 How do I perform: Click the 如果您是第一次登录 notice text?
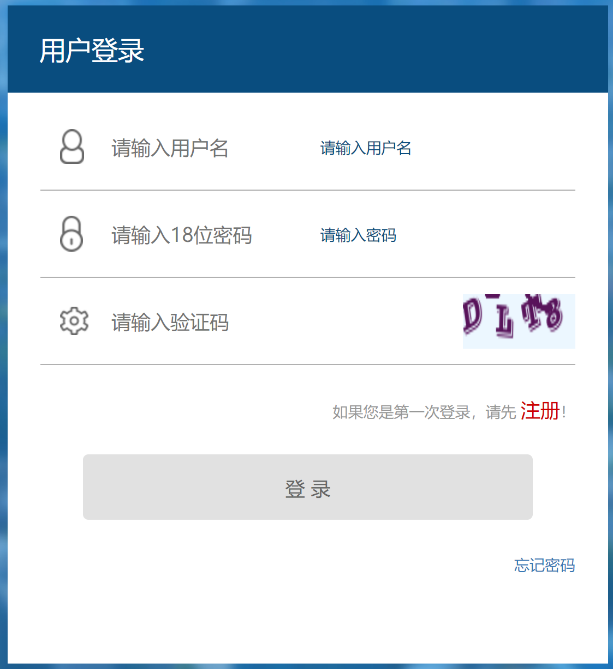(401, 412)
